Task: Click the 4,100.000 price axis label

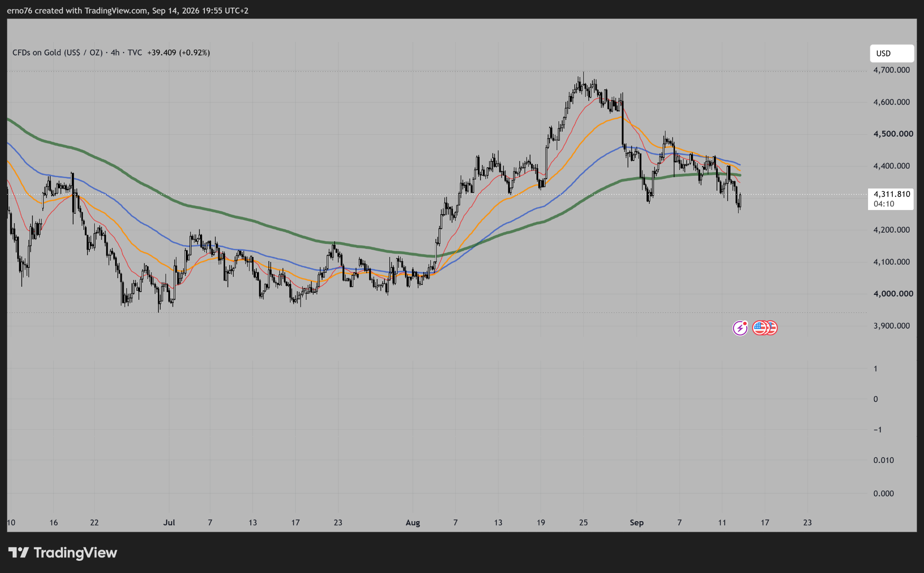Action: point(892,262)
